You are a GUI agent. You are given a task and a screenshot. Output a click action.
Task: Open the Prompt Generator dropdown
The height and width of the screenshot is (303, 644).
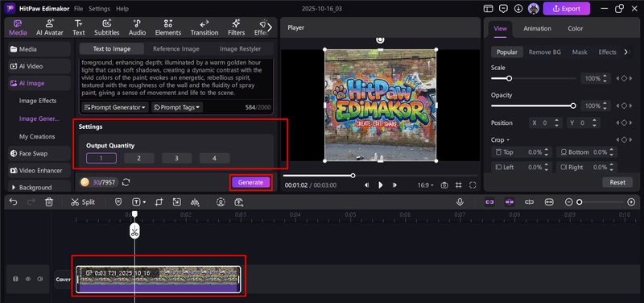point(114,107)
